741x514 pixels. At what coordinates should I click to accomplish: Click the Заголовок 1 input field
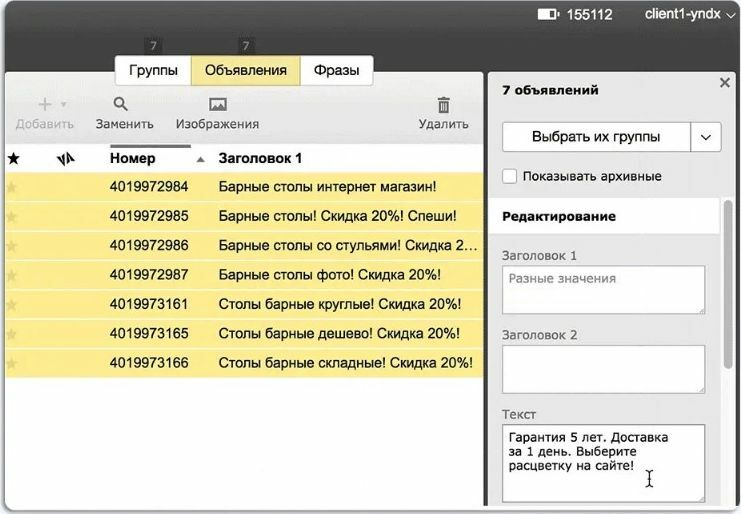point(603,290)
